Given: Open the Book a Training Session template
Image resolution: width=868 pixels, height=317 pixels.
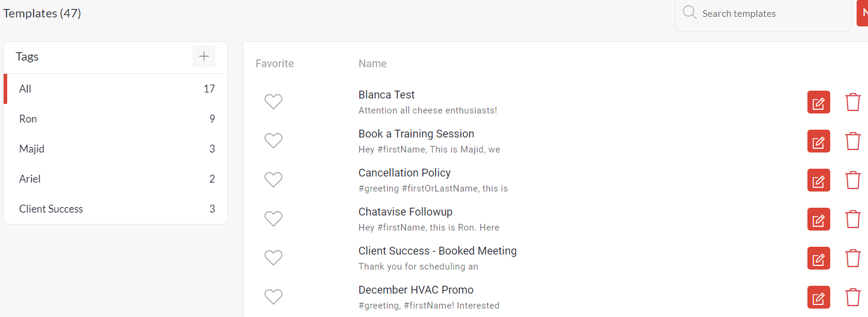Looking at the screenshot, I should point(416,134).
